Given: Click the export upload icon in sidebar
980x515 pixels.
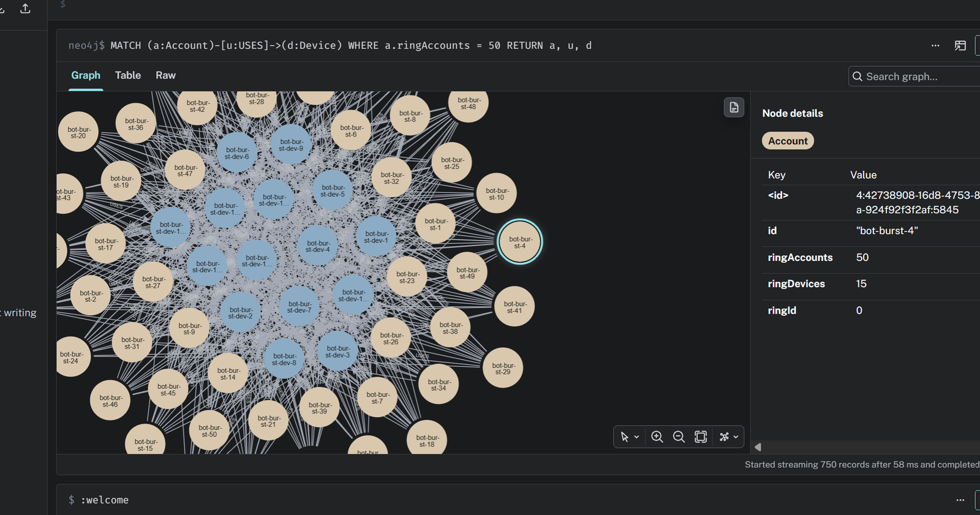Looking at the screenshot, I should click(x=25, y=8).
